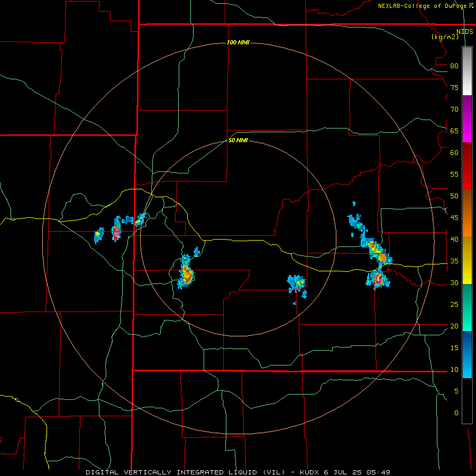
Task: Click the blue segment of the color bar
Action: (x=467, y=354)
